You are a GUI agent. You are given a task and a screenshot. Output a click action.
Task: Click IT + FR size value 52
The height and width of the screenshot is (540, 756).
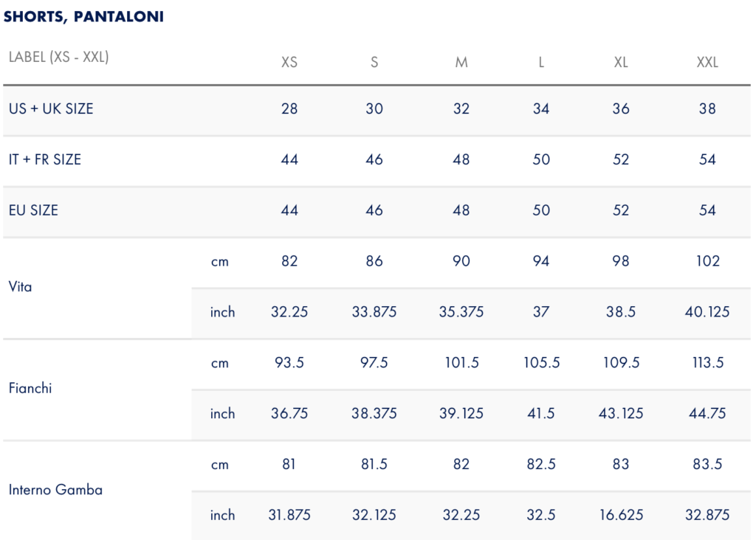click(x=621, y=159)
